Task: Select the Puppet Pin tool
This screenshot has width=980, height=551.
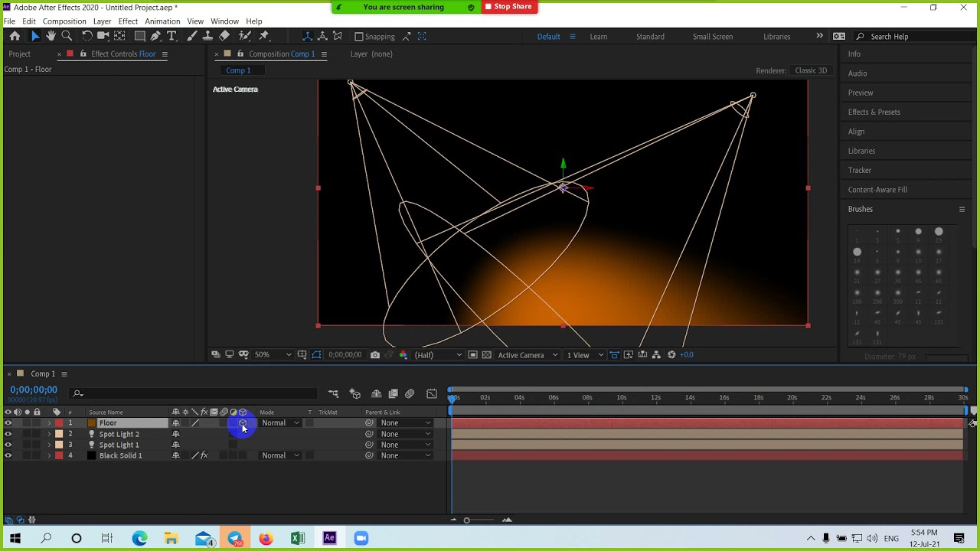Action: coord(264,36)
